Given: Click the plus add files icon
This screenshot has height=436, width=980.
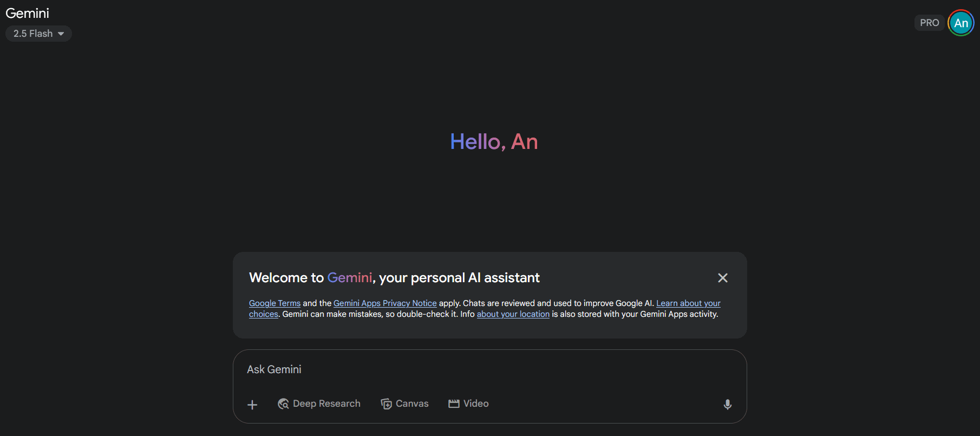Looking at the screenshot, I should pos(252,405).
